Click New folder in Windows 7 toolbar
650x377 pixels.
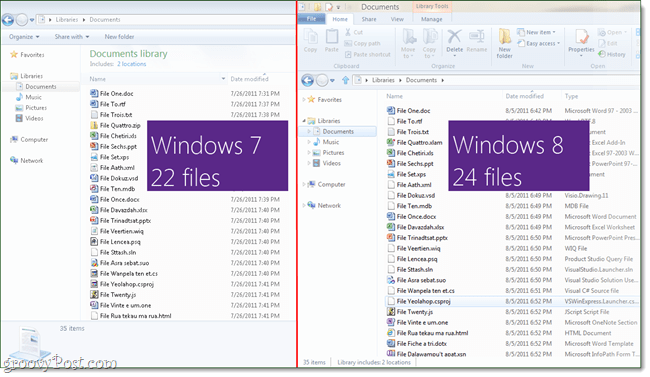coord(119,36)
